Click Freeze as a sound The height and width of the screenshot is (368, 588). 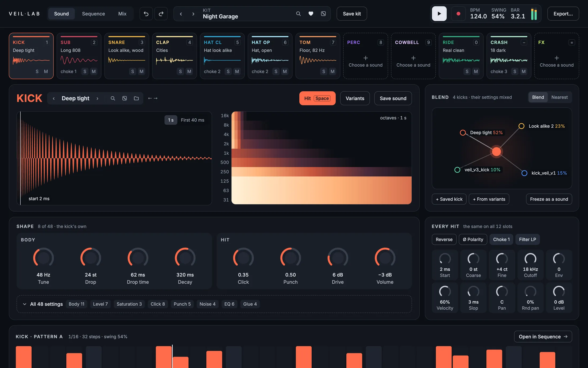pos(549,199)
